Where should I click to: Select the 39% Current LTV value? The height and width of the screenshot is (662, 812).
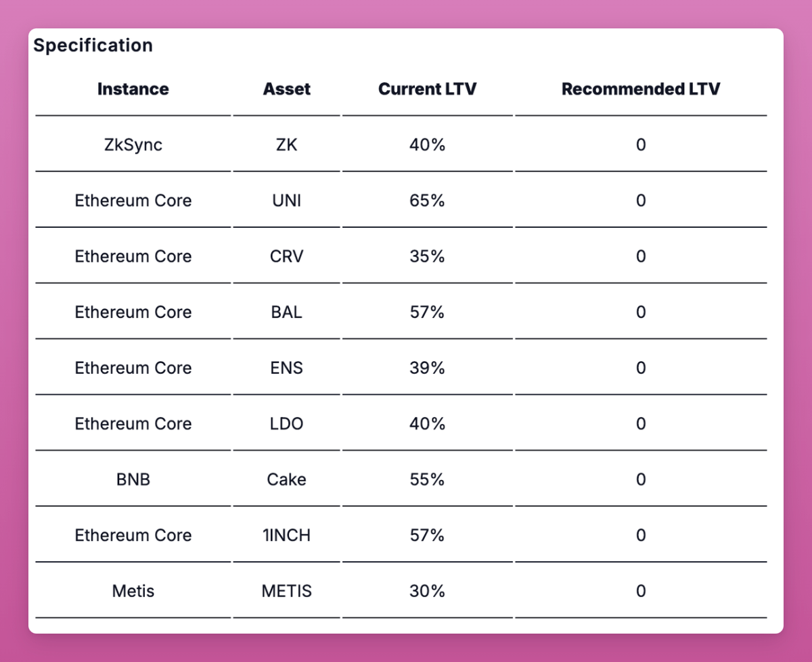coord(427,368)
